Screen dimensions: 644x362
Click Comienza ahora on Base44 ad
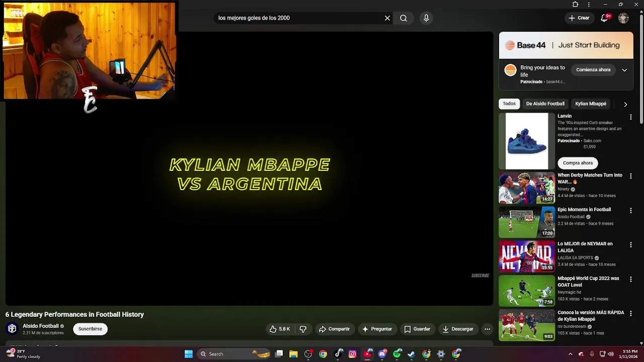[593, 70]
